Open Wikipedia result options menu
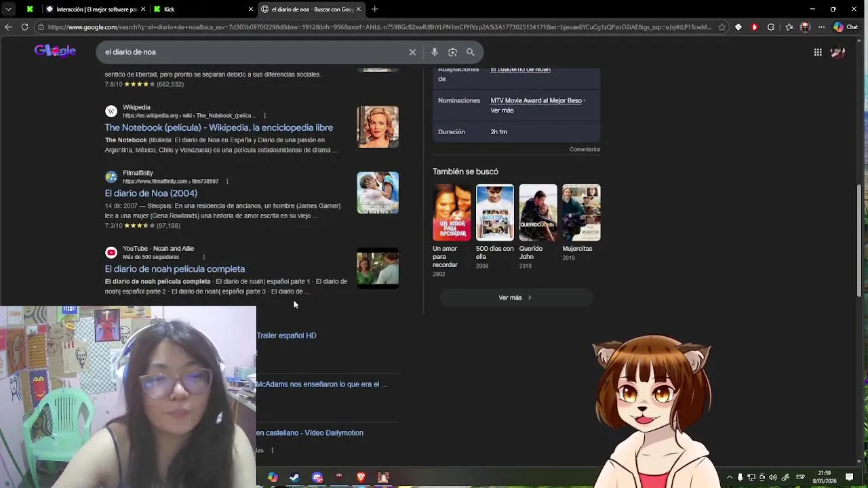 [264, 116]
